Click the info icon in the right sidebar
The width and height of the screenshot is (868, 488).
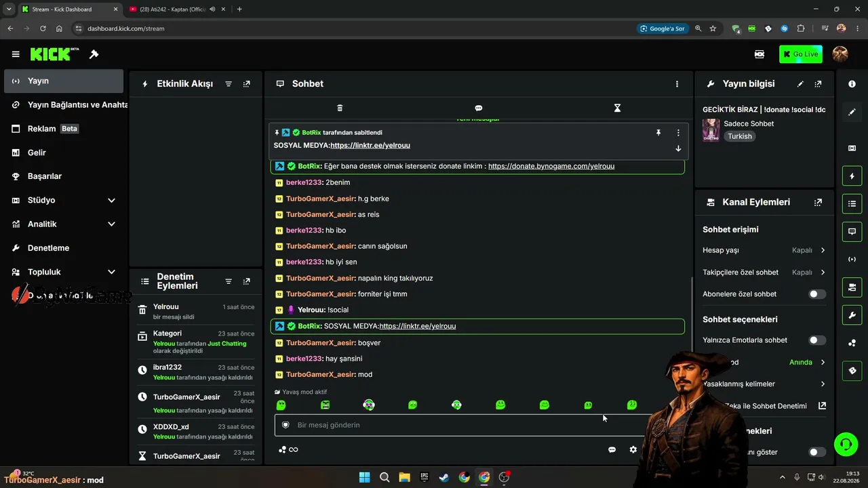coord(852,84)
